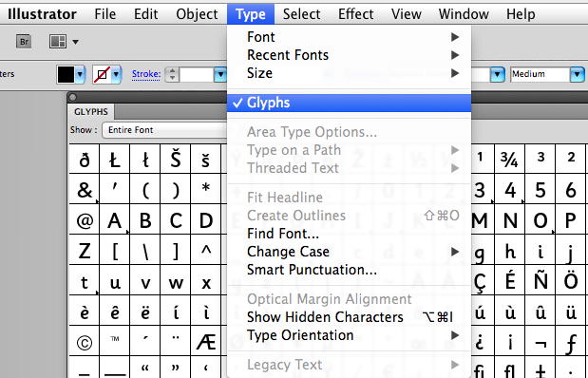Select the Æ ligature glyph
Screen dimensions: 588x378
206,341
